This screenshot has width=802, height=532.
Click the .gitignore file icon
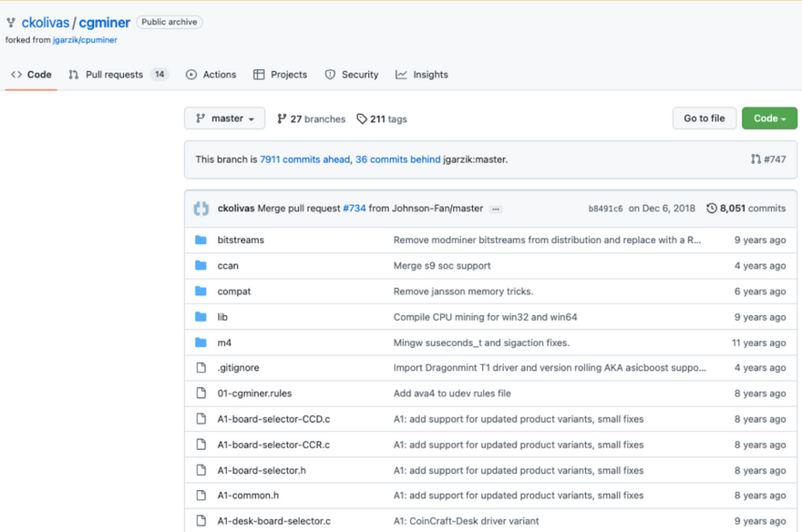pyautogui.click(x=201, y=367)
